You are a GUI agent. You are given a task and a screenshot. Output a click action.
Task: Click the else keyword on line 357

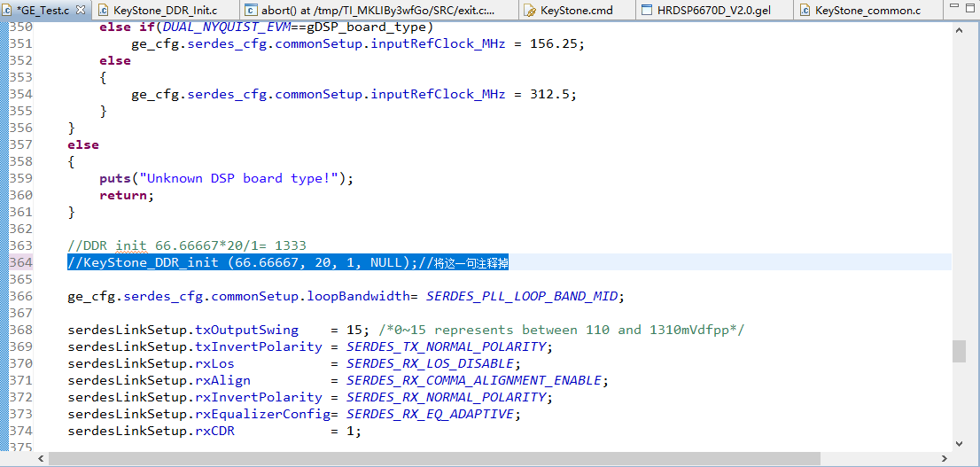[x=83, y=145]
